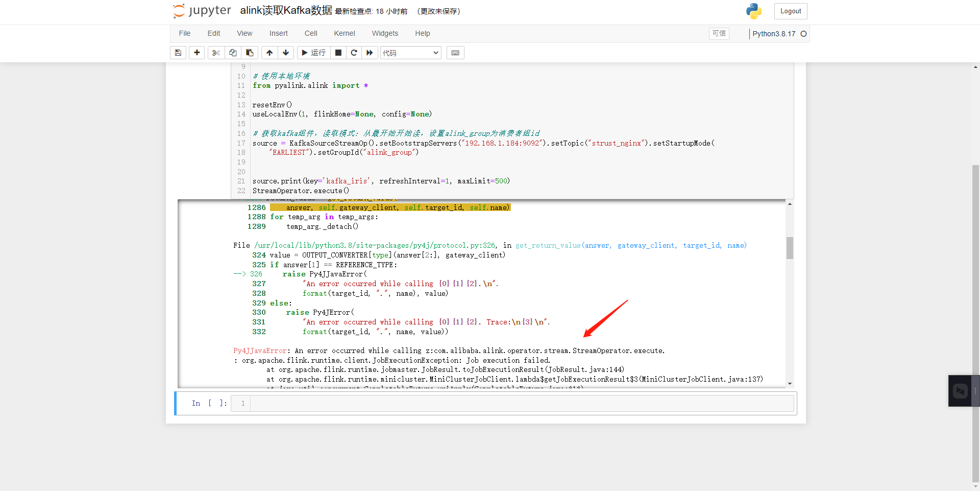Move the cell down
The width and height of the screenshot is (980, 491).
(286, 53)
